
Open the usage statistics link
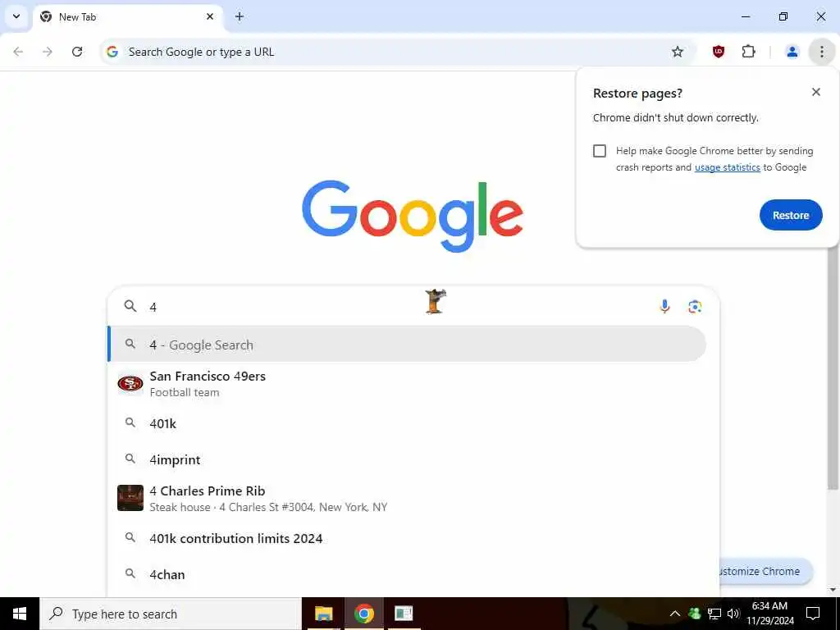[x=727, y=167]
